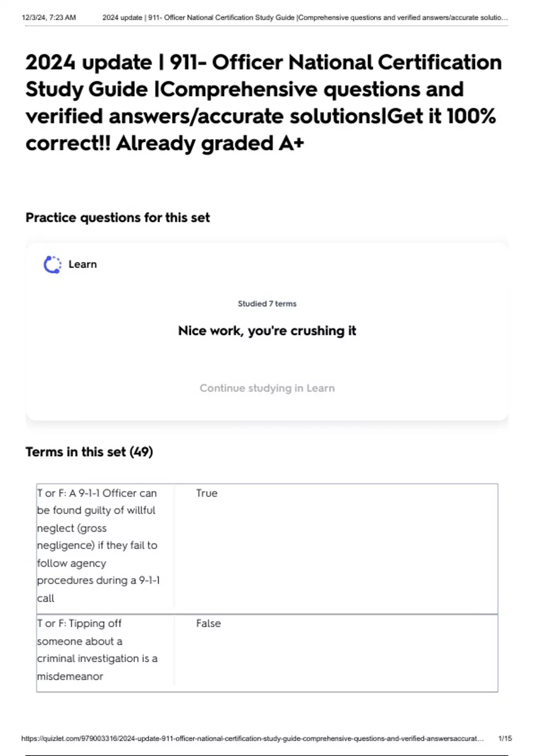Click the 'Studied 7 terms' text

click(267, 304)
